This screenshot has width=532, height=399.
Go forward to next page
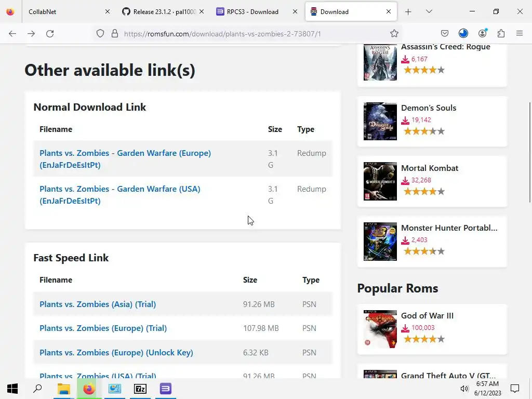click(x=31, y=34)
